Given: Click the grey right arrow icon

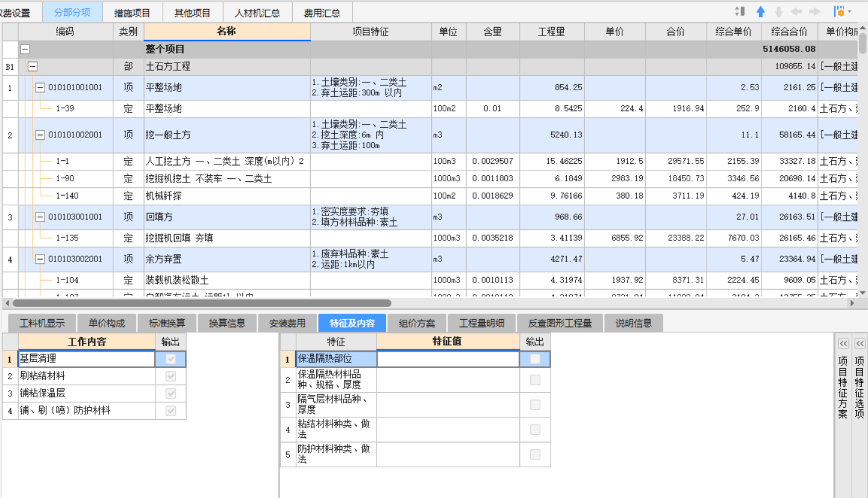Looking at the screenshot, I should (x=815, y=11).
